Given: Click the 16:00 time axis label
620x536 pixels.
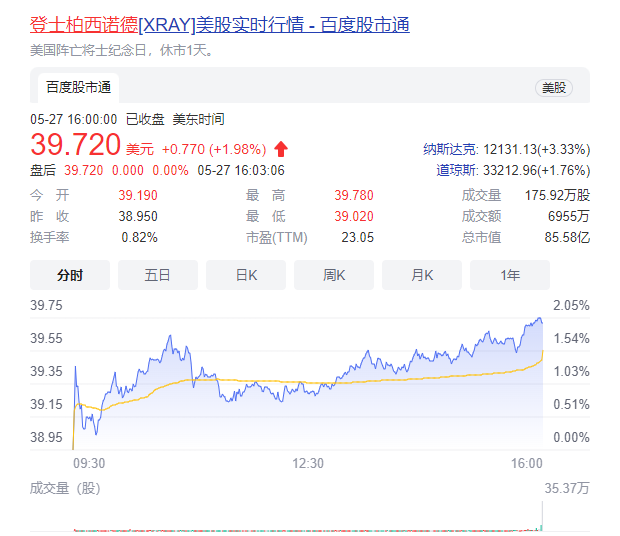Looking at the screenshot, I should tap(527, 463).
